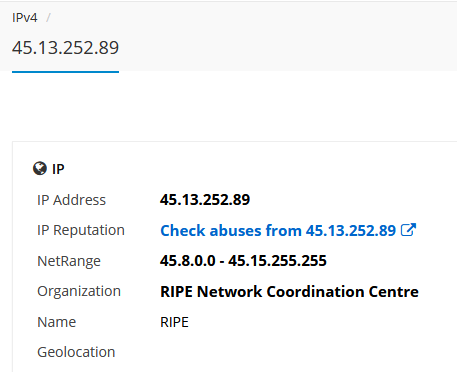Click RIPE Network Coordination Centre organization text
Viewport: 457px width, 372px height.
tap(289, 292)
